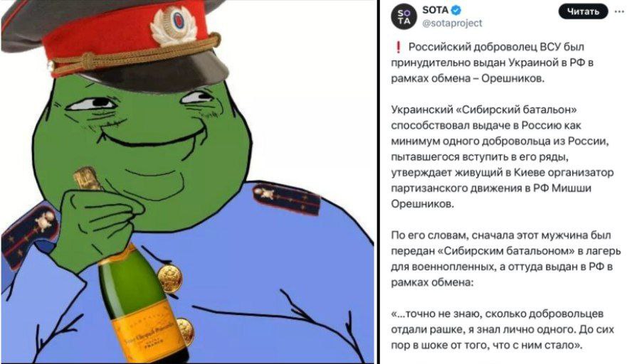The height and width of the screenshot is (364, 632).
Task: Open the three-dot more options menu
Action: pos(619,11)
